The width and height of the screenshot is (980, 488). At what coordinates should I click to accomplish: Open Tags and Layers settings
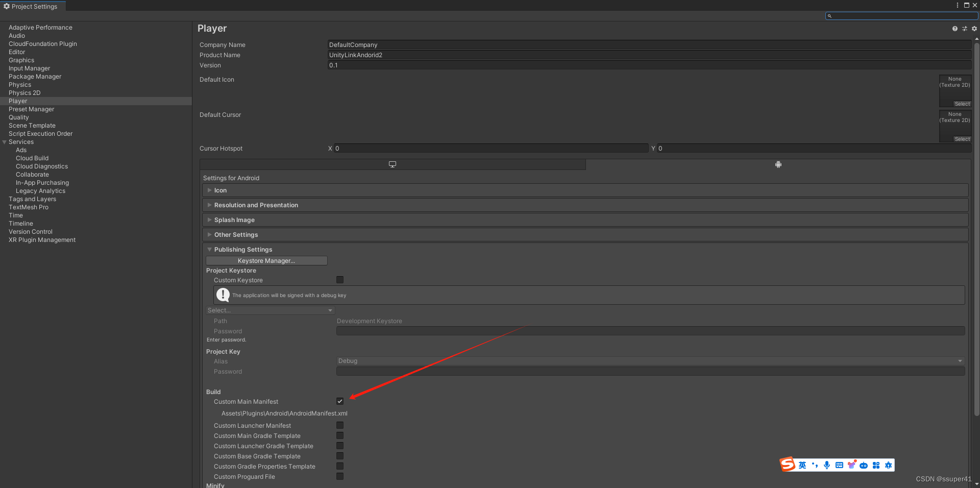click(32, 199)
